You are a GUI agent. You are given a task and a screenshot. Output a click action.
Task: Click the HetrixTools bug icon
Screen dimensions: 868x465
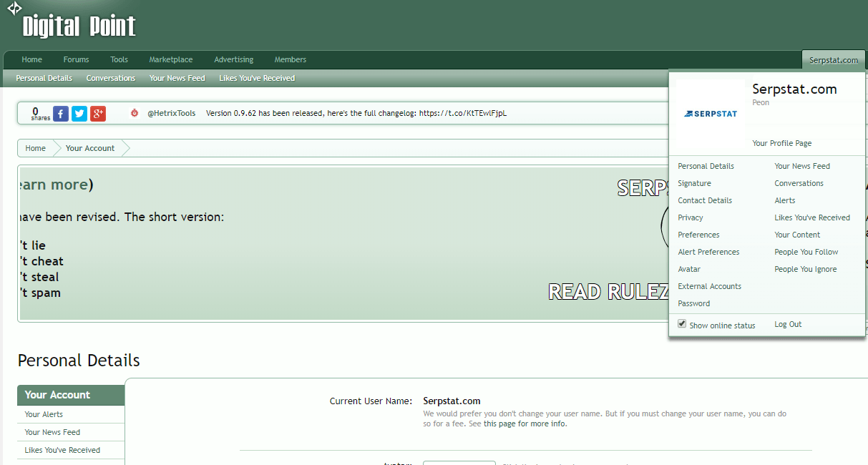pyautogui.click(x=135, y=113)
